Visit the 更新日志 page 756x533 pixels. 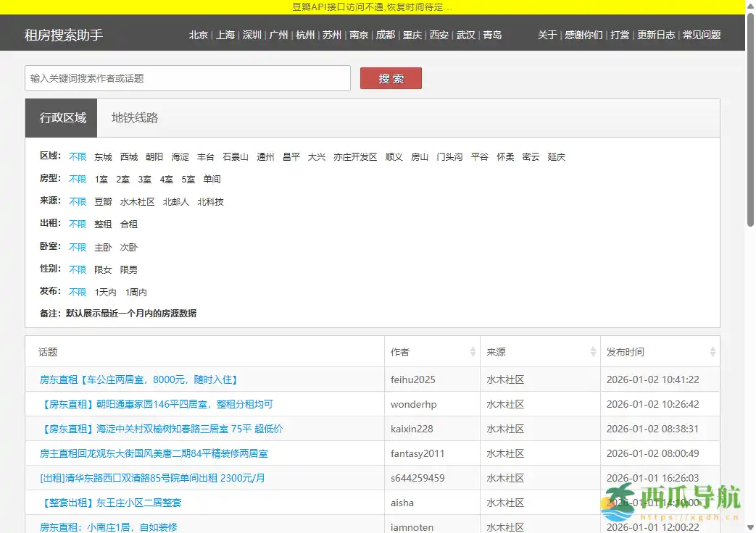click(x=656, y=34)
